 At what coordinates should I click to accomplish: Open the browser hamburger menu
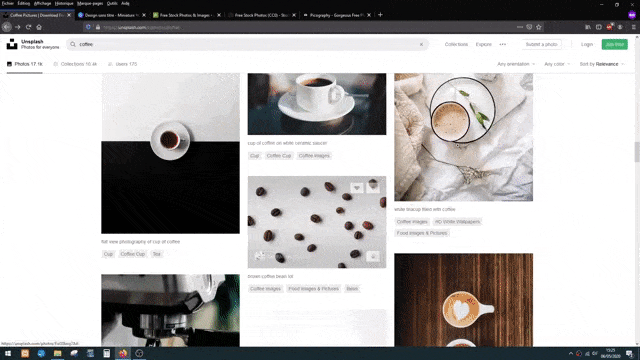pos(633,27)
